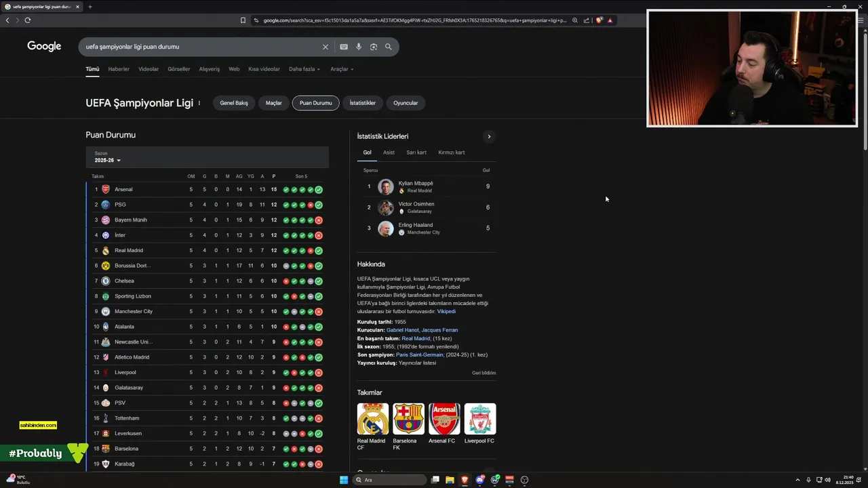
Task: Bookmark this page via the address bar icon
Action: 243,20
